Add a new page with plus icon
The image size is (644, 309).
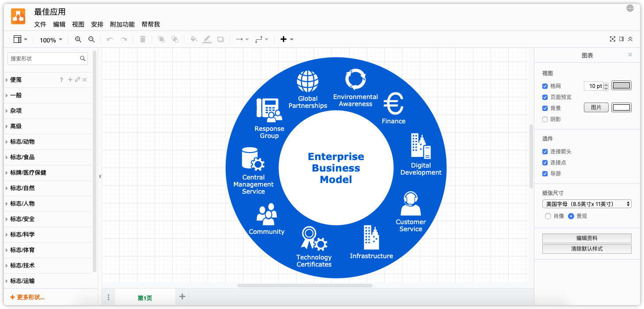[x=182, y=297]
